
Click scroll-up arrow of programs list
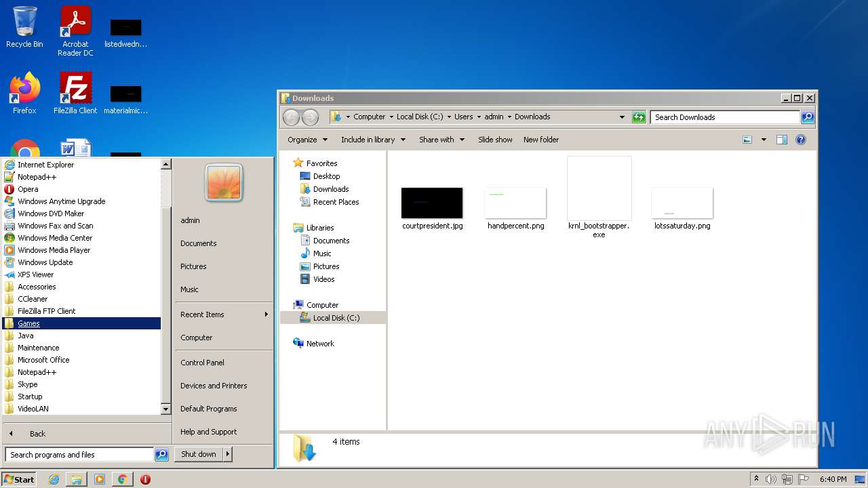point(165,164)
